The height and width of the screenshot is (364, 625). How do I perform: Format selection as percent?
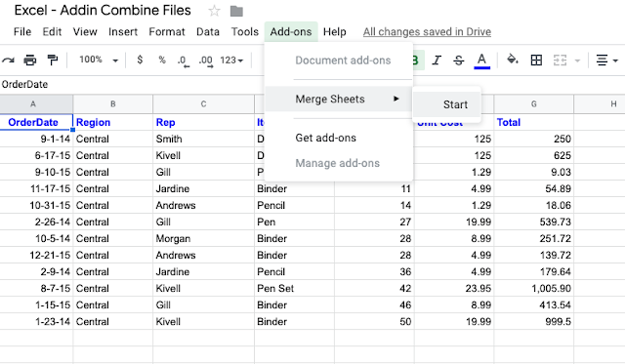click(x=162, y=61)
